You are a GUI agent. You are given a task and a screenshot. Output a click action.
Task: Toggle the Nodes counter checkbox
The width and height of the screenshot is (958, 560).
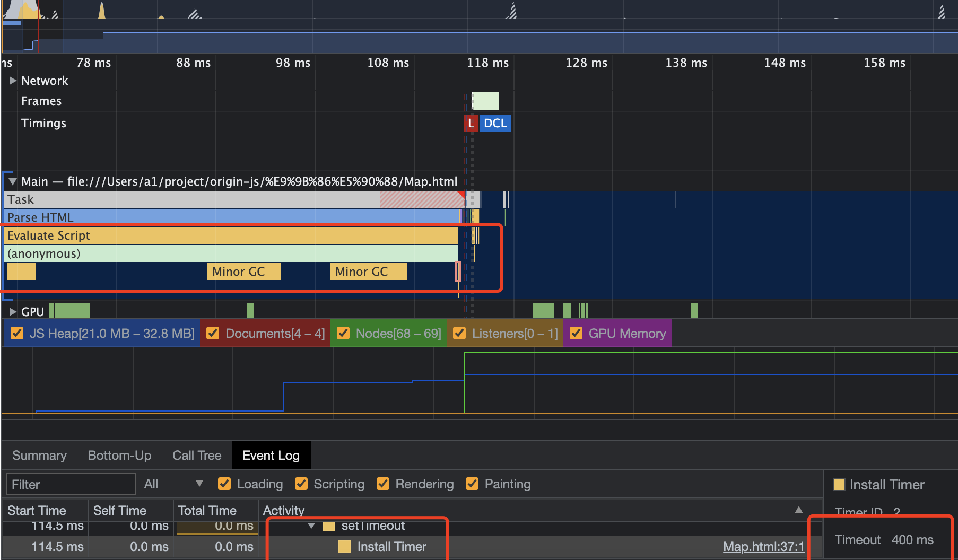pos(343,333)
